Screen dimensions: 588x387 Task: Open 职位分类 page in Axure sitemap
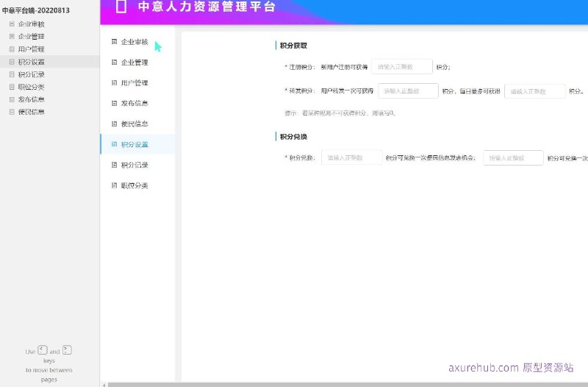(x=32, y=87)
